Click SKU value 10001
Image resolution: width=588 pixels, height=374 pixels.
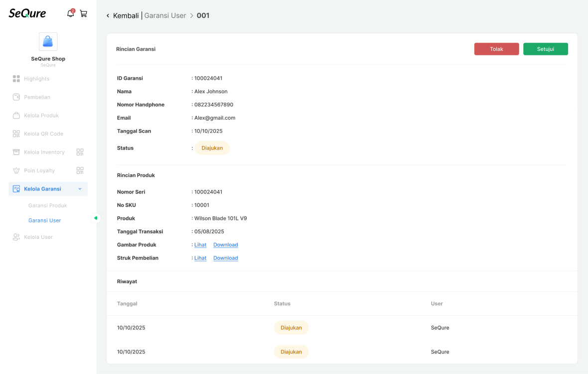click(202, 205)
